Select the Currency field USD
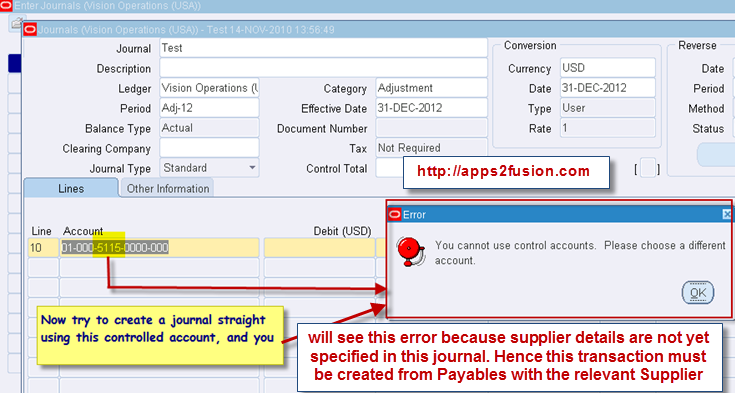Viewport: 735px width, 393px height. (x=608, y=68)
